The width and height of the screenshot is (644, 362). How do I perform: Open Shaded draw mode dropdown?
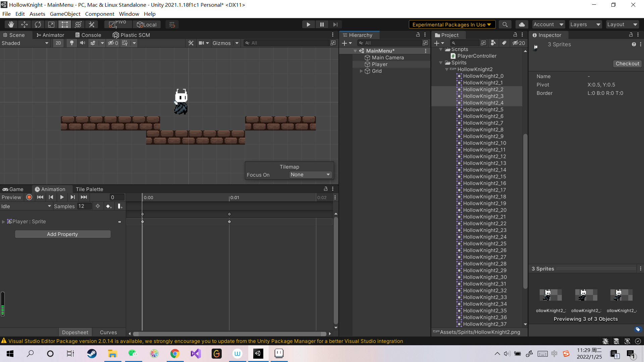point(25,43)
